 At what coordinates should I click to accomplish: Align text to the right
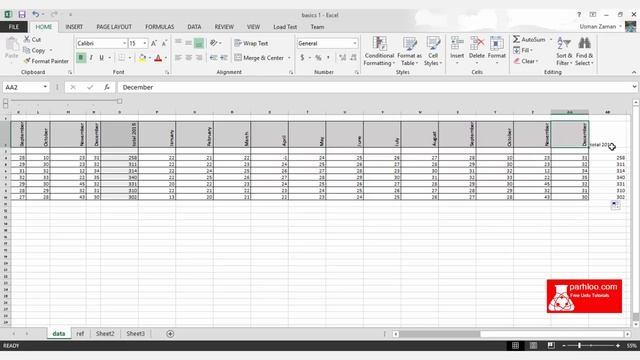point(199,58)
